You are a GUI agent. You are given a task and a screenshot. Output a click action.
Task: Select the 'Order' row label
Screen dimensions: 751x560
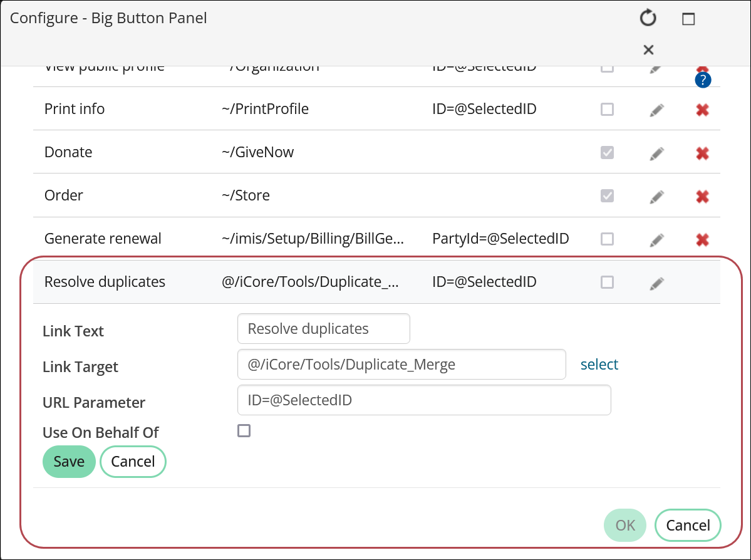coord(64,195)
